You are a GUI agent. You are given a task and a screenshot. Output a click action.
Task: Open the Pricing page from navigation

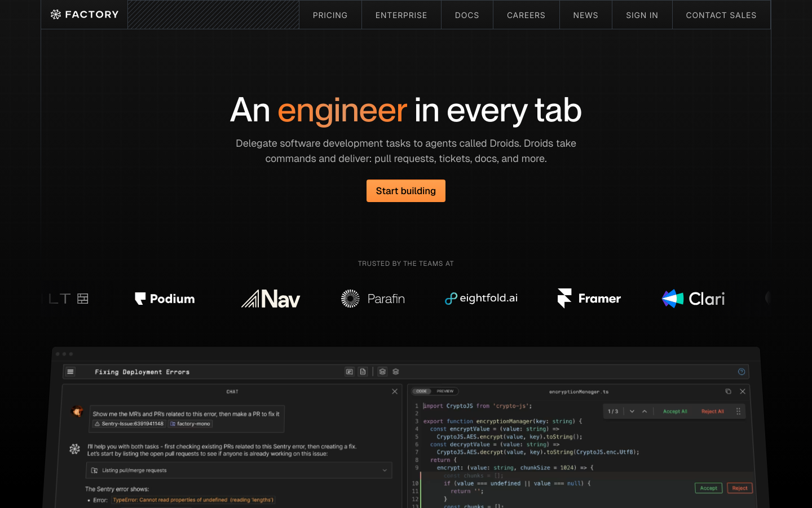point(330,15)
